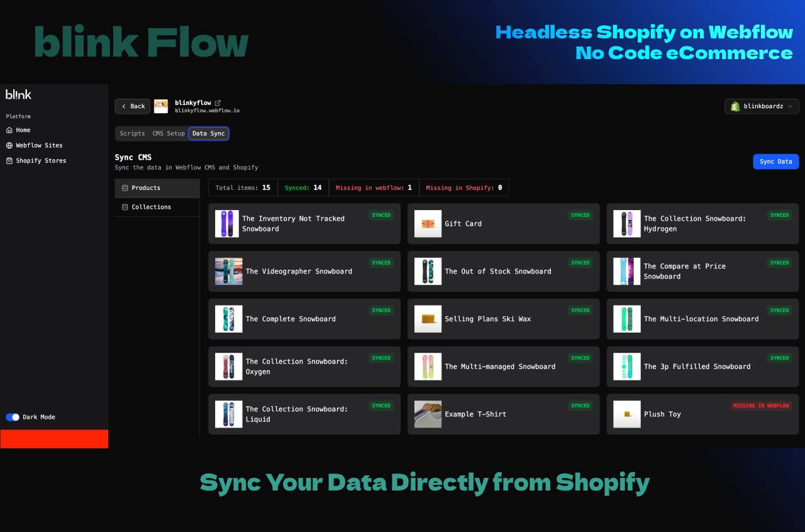Click the Shopify bag icon on blinkboardz selector
805x532 pixels.
tap(735, 106)
